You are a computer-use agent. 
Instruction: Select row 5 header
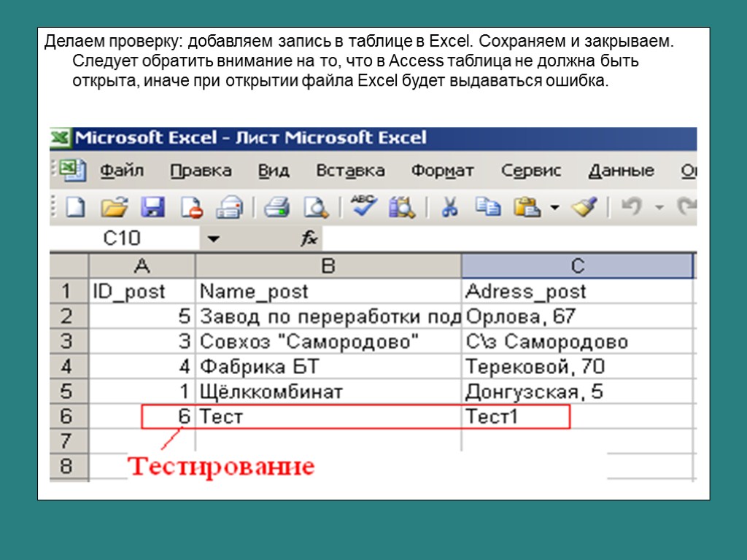click(69, 391)
